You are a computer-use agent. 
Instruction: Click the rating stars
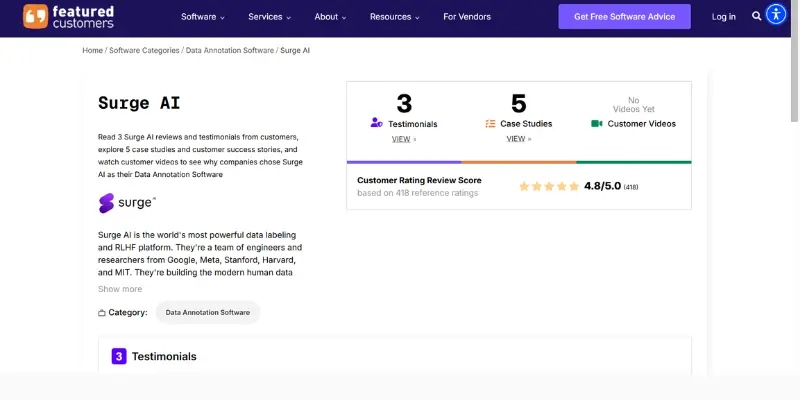click(549, 186)
